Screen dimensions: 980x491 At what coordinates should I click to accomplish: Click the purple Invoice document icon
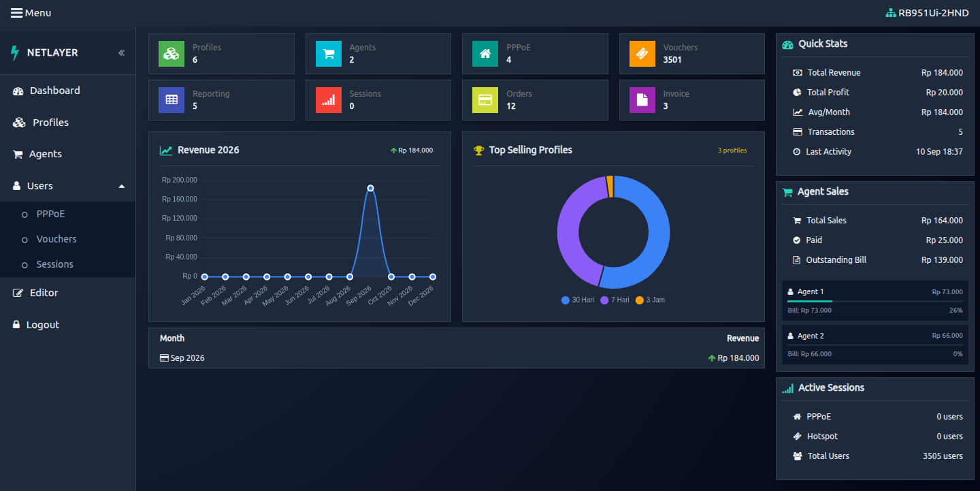[x=642, y=100]
